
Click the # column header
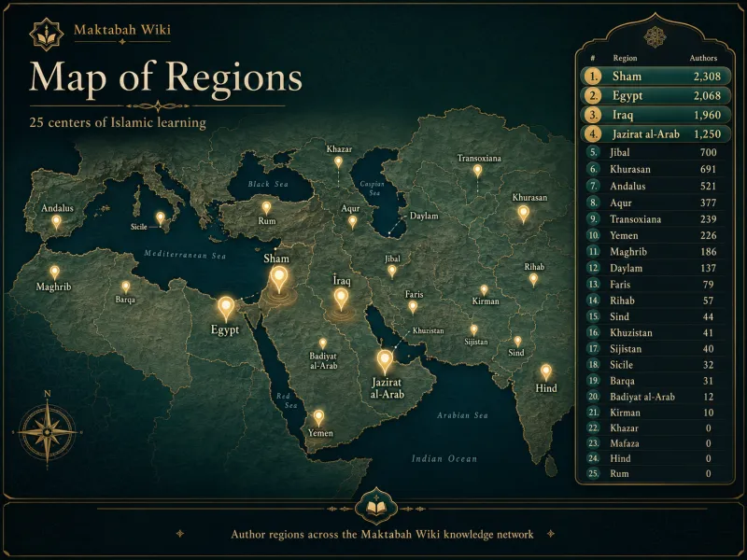coord(593,58)
